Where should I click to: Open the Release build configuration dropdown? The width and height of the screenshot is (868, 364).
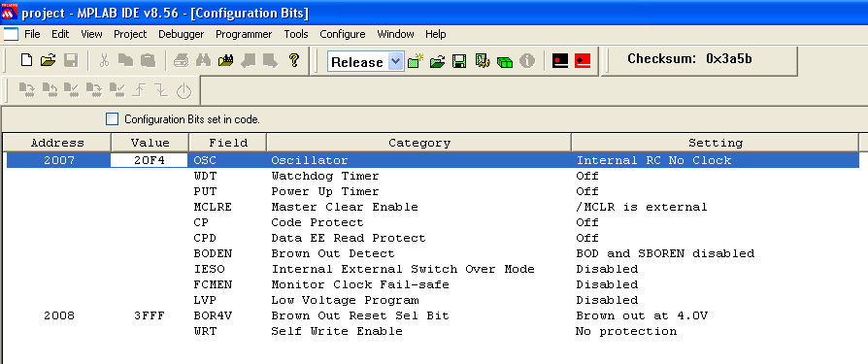(395, 61)
